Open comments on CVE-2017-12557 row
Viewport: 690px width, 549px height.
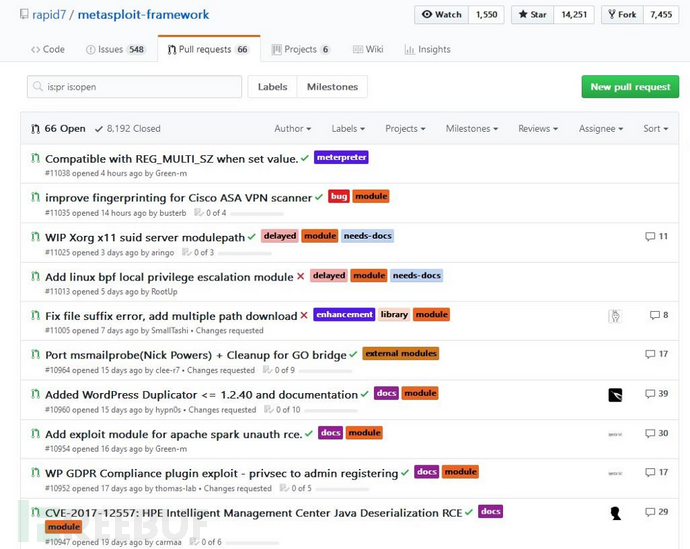[656, 512]
